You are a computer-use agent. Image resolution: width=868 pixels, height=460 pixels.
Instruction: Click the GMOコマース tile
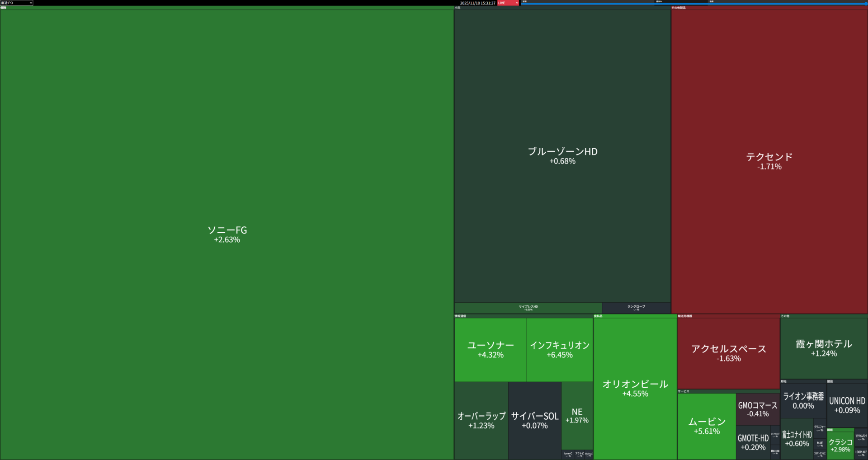758,409
